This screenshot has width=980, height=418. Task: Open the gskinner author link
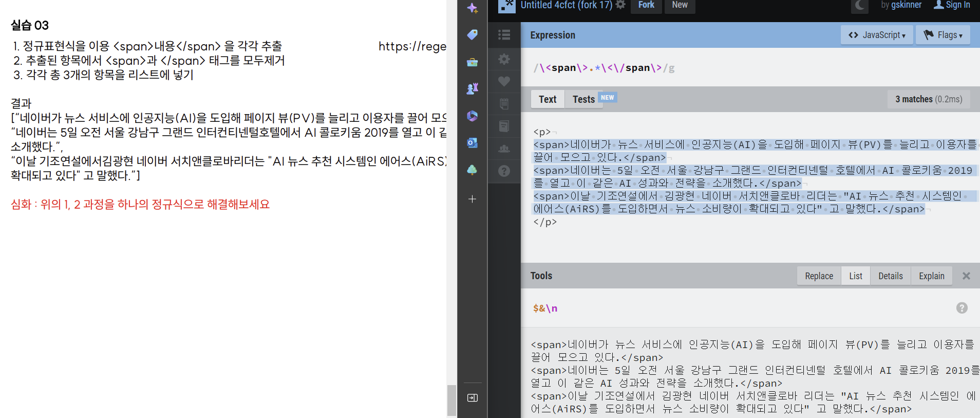point(906,5)
